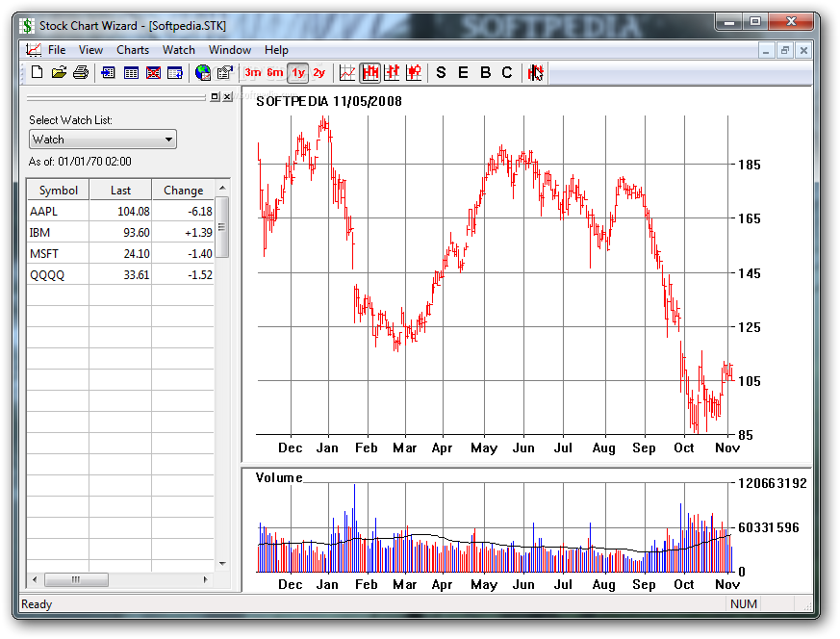840x639 pixels.
Task: Select the 3m time range
Action: click(252, 72)
